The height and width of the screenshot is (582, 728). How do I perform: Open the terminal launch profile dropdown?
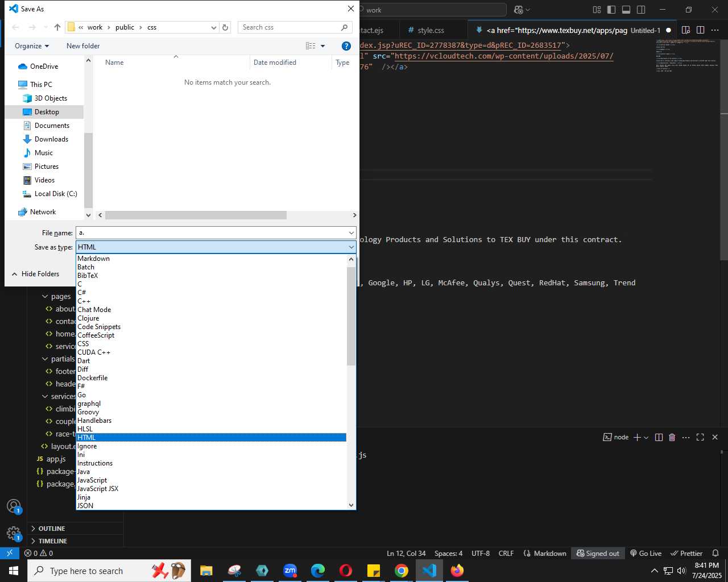click(646, 437)
